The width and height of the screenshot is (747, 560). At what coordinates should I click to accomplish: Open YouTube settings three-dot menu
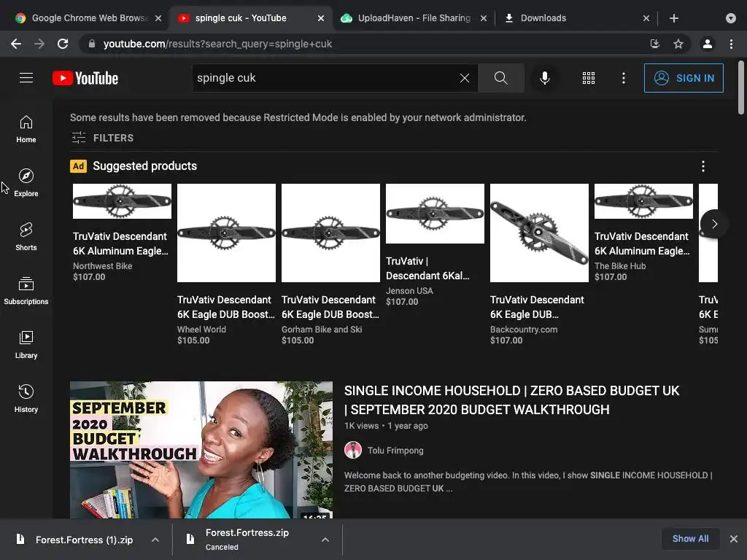click(624, 78)
